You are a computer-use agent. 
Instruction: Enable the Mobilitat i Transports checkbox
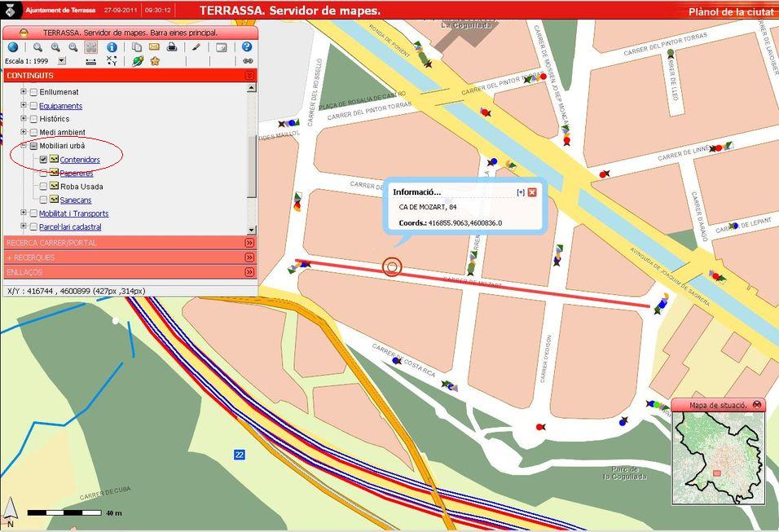coord(33,213)
